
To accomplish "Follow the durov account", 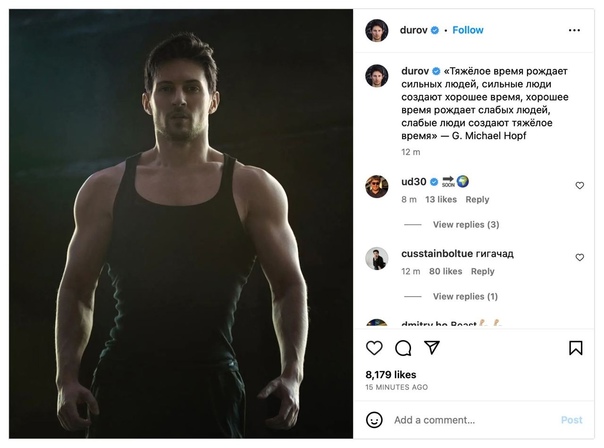I will (468, 30).
